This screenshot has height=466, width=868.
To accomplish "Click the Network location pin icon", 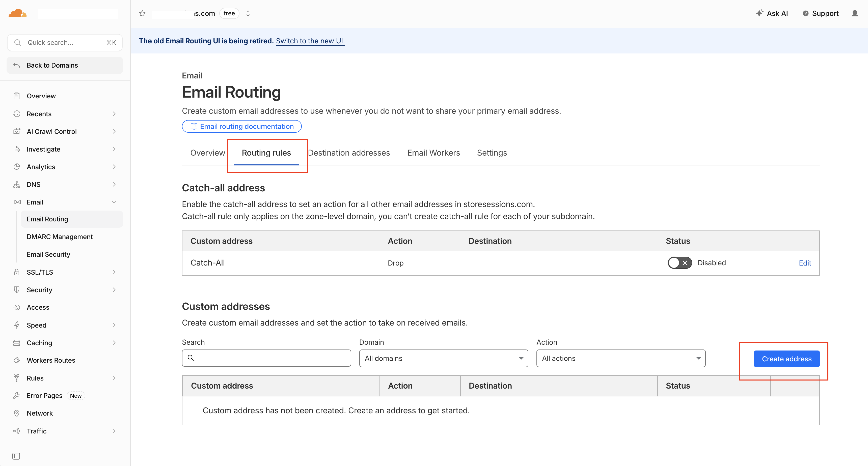I will [x=16, y=414].
